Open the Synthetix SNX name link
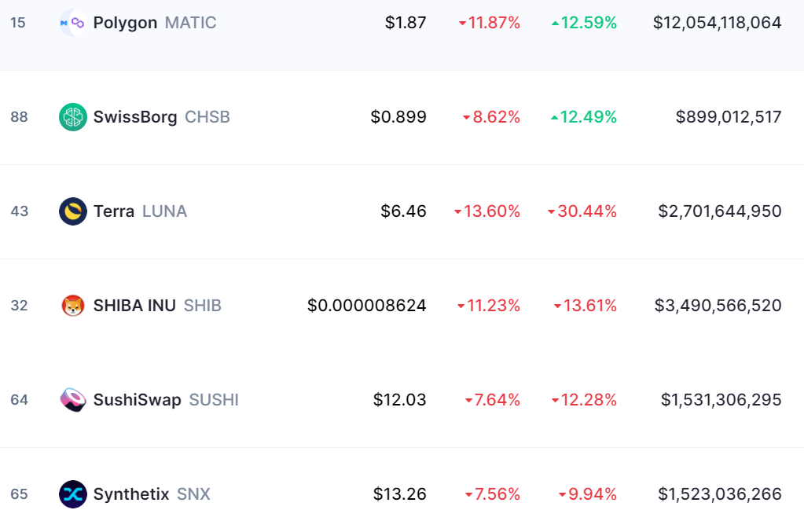 tap(152, 494)
